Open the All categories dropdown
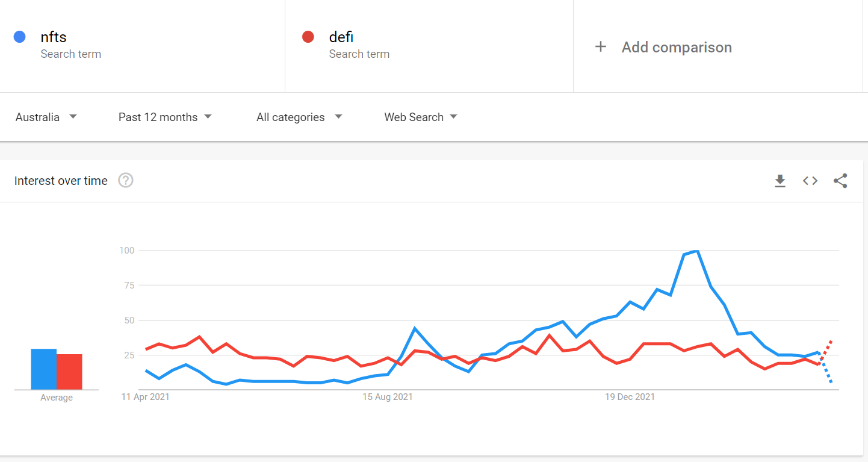This screenshot has width=868, height=462. 299,117
